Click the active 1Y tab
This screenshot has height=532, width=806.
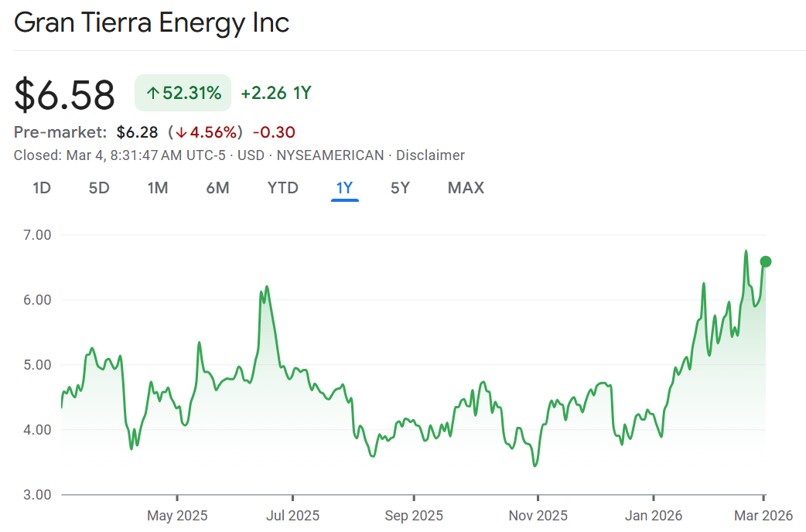click(344, 188)
